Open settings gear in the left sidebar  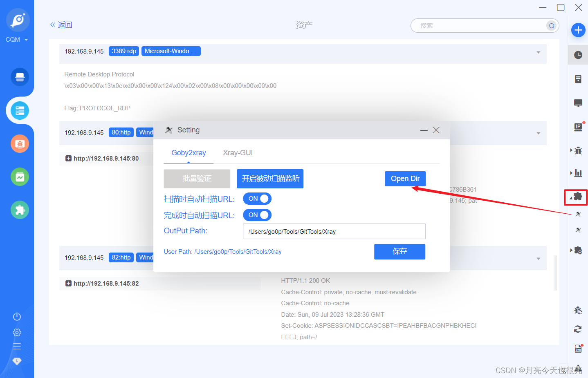[17, 332]
